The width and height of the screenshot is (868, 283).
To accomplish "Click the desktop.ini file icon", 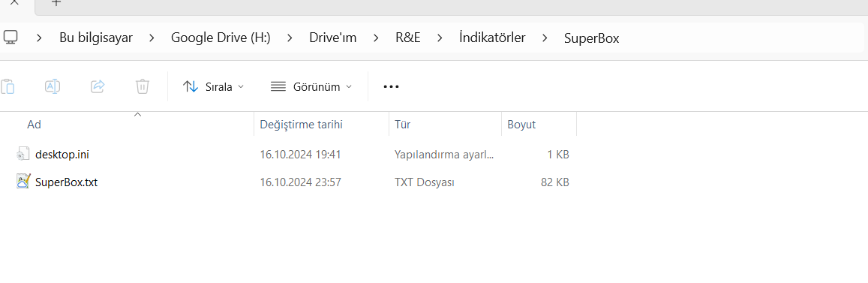I will [x=23, y=154].
